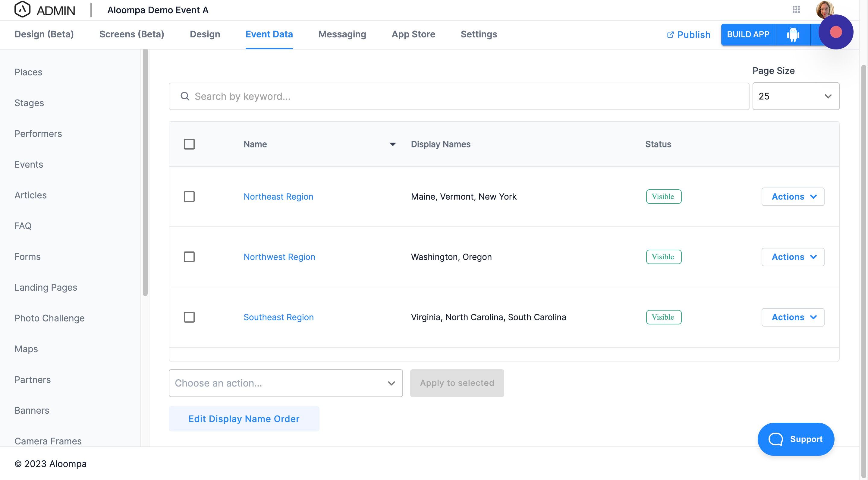Open Places in the sidebar

point(28,72)
